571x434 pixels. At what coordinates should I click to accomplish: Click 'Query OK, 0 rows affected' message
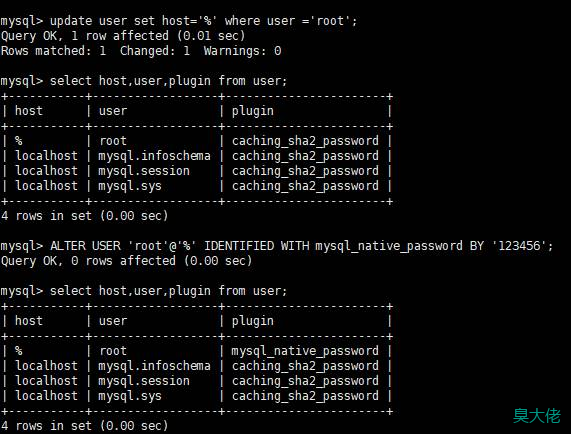click(126, 261)
